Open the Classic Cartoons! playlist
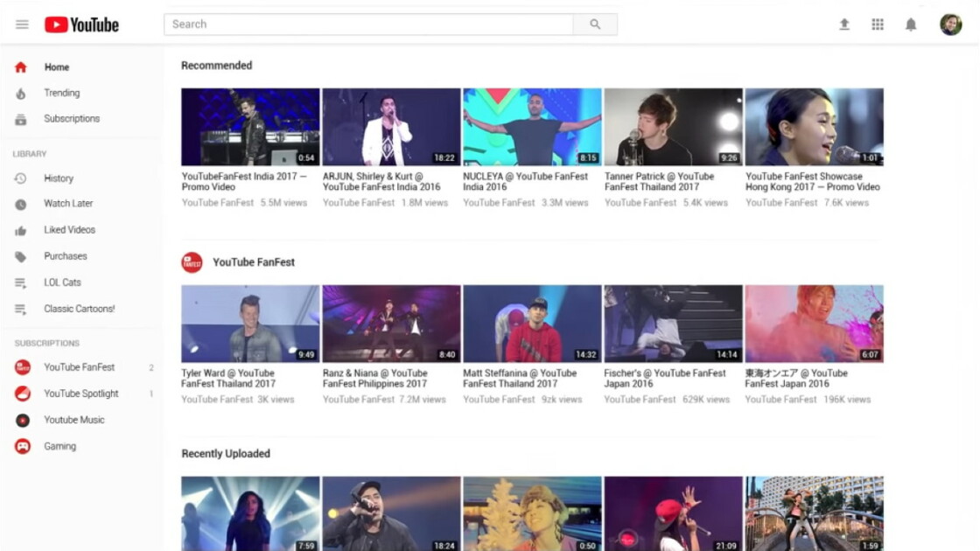This screenshot has height=551, width=980. [x=80, y=309]
